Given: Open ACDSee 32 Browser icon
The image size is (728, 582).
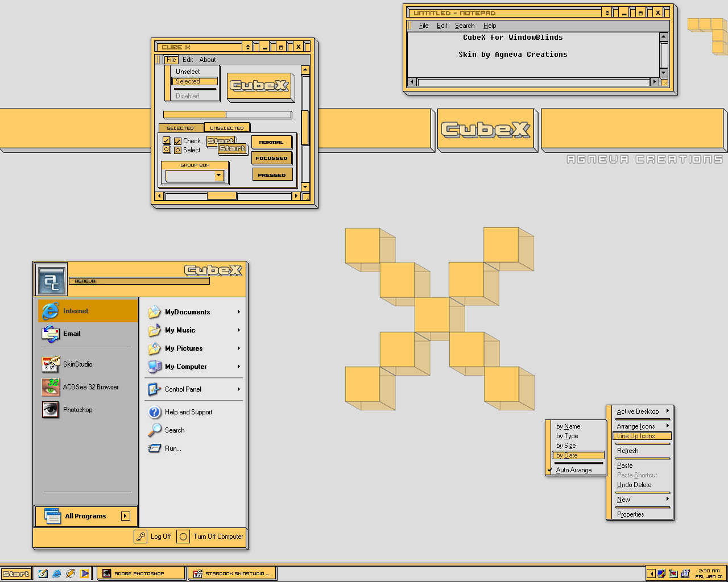Looking at the screenshot, I should pos(51,387).
